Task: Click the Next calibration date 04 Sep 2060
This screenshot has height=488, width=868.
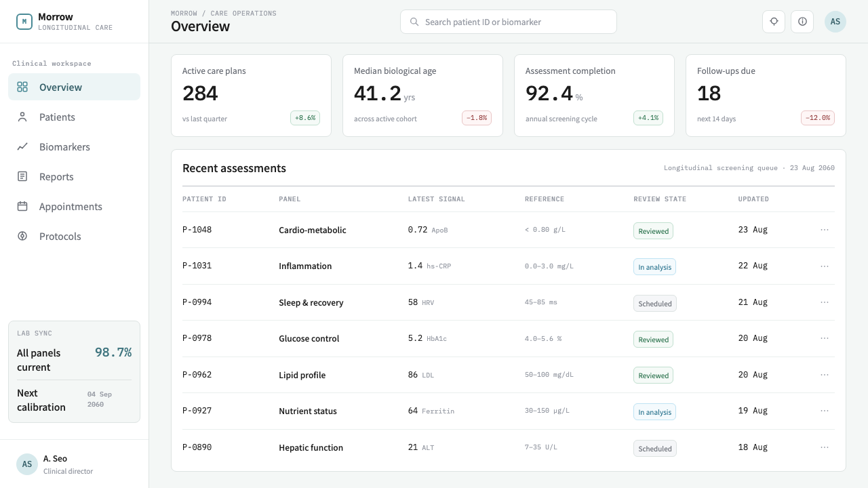Action: (x=100, y=399)
